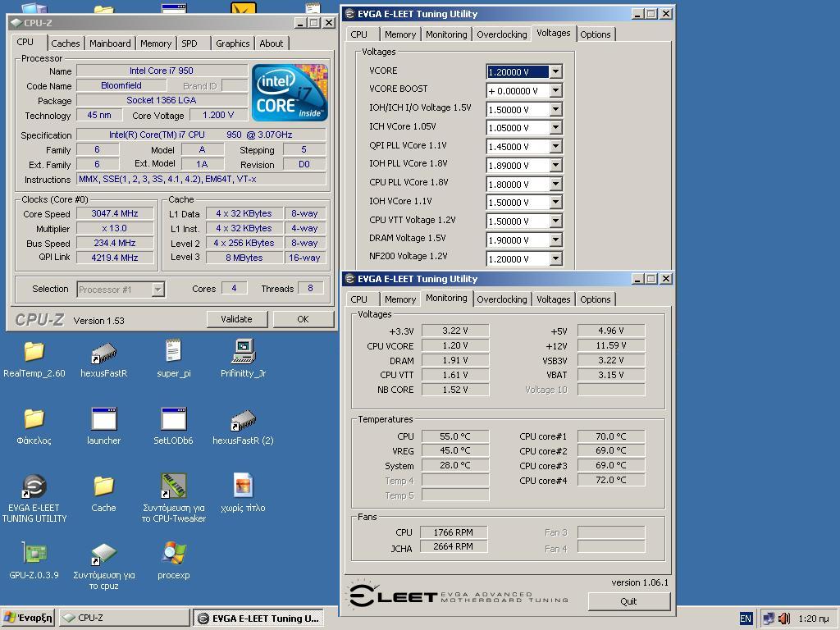Click Quit button in E-LEET utility
Image resolution: width=840 pixels, height=630 pixels.
tap(629, 601)
